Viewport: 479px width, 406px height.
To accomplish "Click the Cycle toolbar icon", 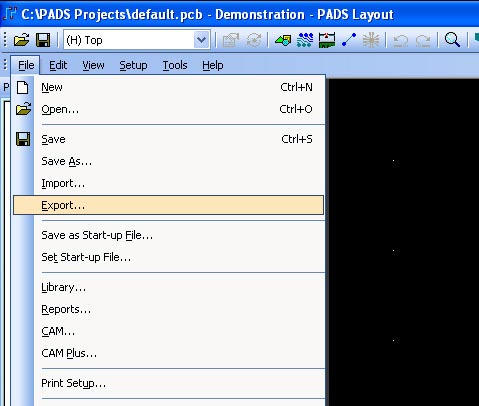I will tap(254, 40).
